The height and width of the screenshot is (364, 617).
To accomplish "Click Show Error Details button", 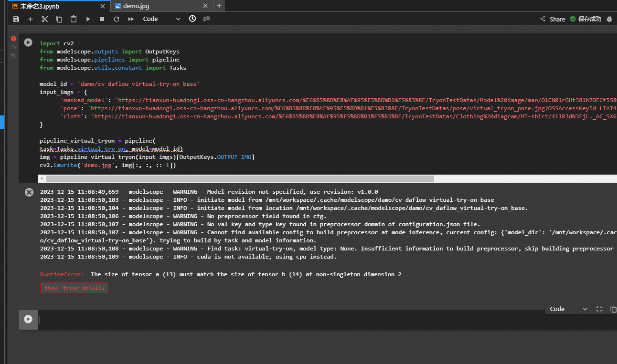I will coord(74,288).
